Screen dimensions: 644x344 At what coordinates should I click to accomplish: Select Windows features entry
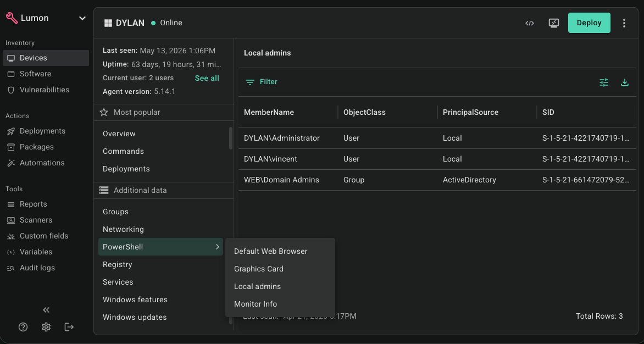[135, 299]
